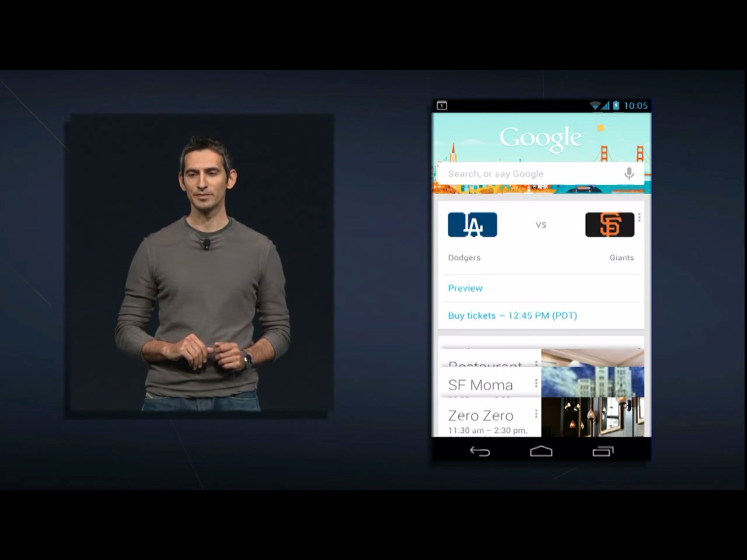Open the Preview link for the game
This screenshot has width=747, height=560.
[465, 288]
